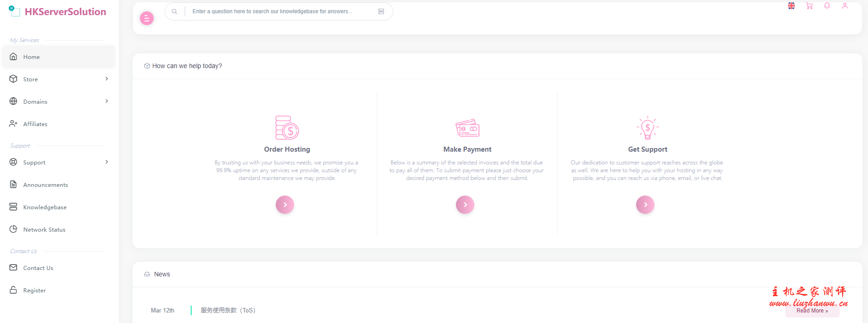
Task: Click the pink hamburger menu toggle button
Action: point(146,18)
